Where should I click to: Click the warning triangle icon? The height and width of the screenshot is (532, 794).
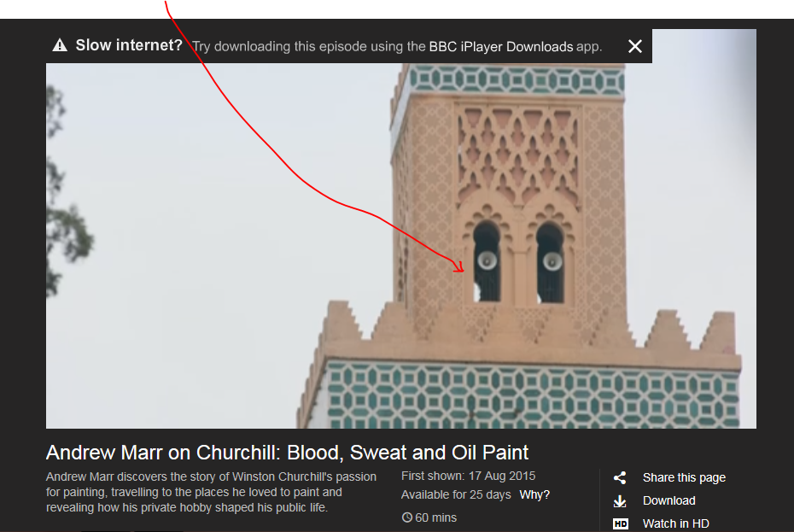[x=60, y=45]
